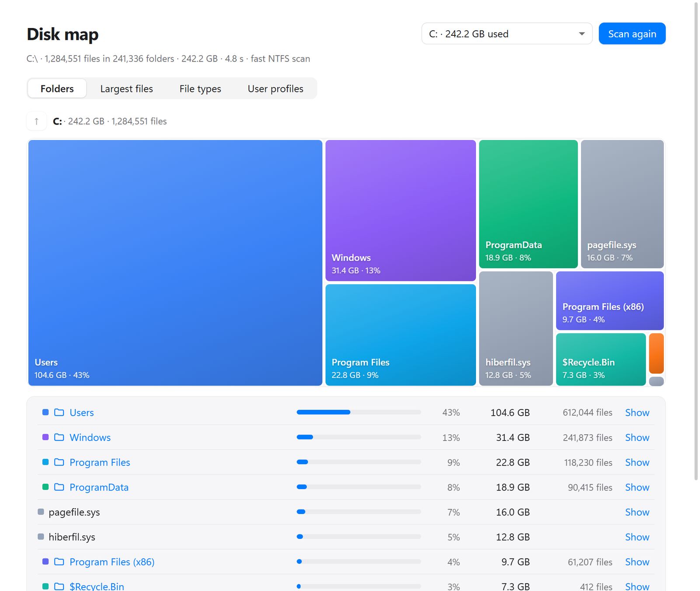Click Show for the ProgramData row
Screen dimensions: 700x591
[x=637, y=487]
